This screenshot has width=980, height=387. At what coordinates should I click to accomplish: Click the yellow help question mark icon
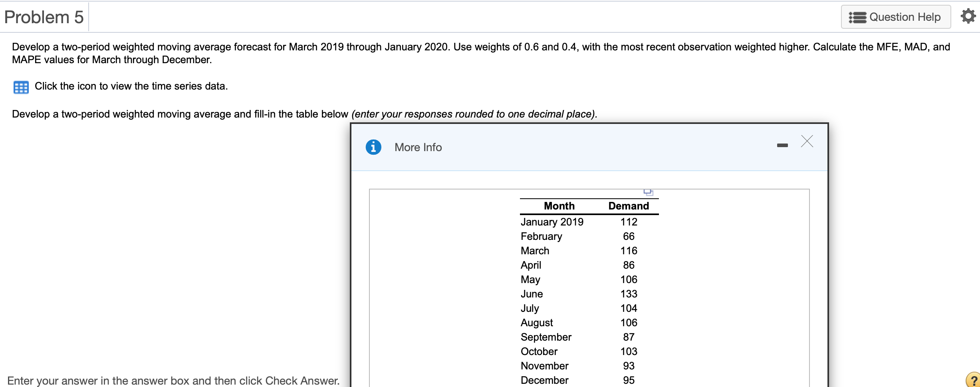(973, 380)
